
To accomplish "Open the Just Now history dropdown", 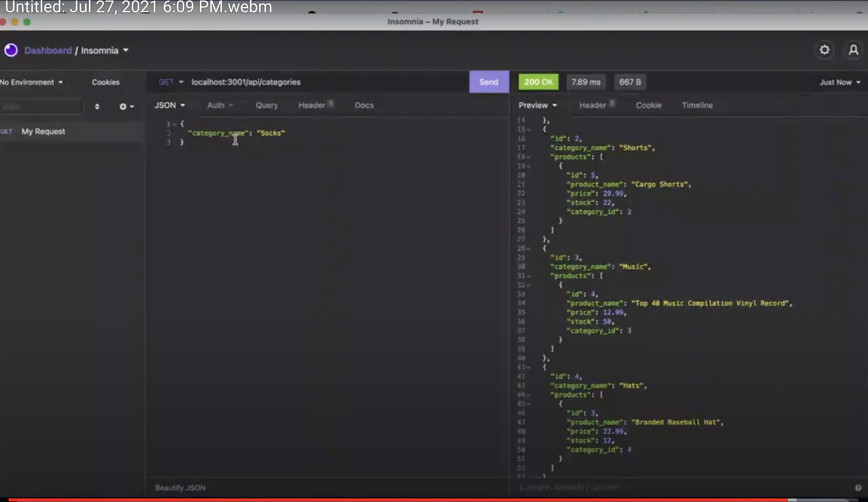I will point(839,82).
